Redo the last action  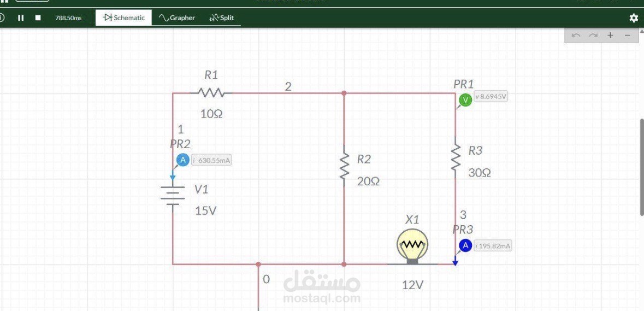[x=593, y=36]
